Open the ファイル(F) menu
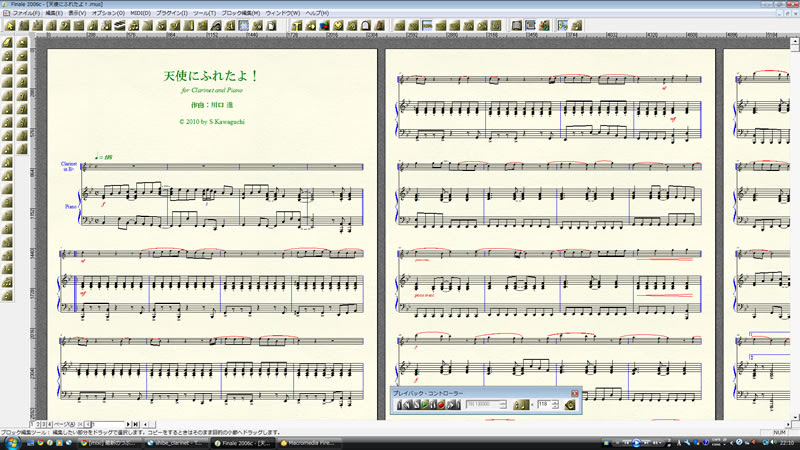800x450 pixels. 26,13
